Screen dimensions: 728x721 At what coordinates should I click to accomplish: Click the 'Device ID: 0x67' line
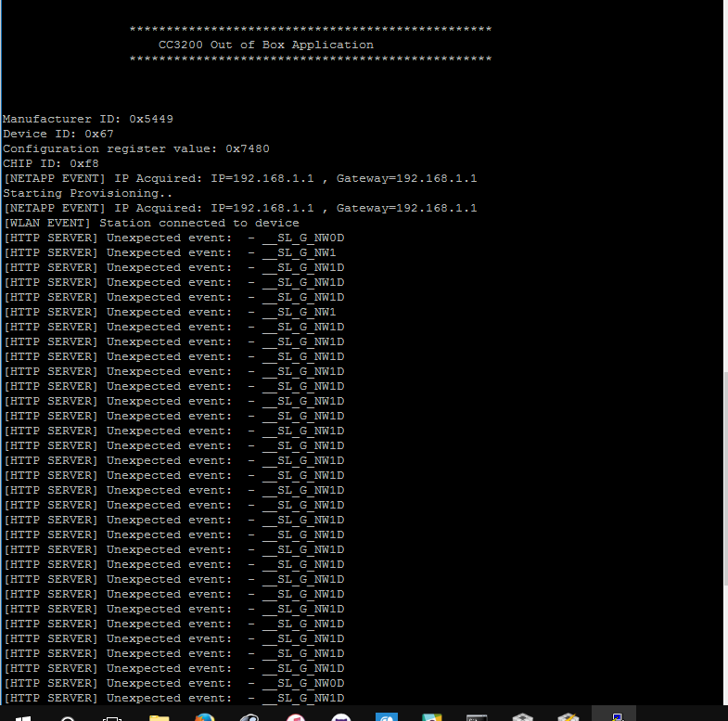click(58, 134)
